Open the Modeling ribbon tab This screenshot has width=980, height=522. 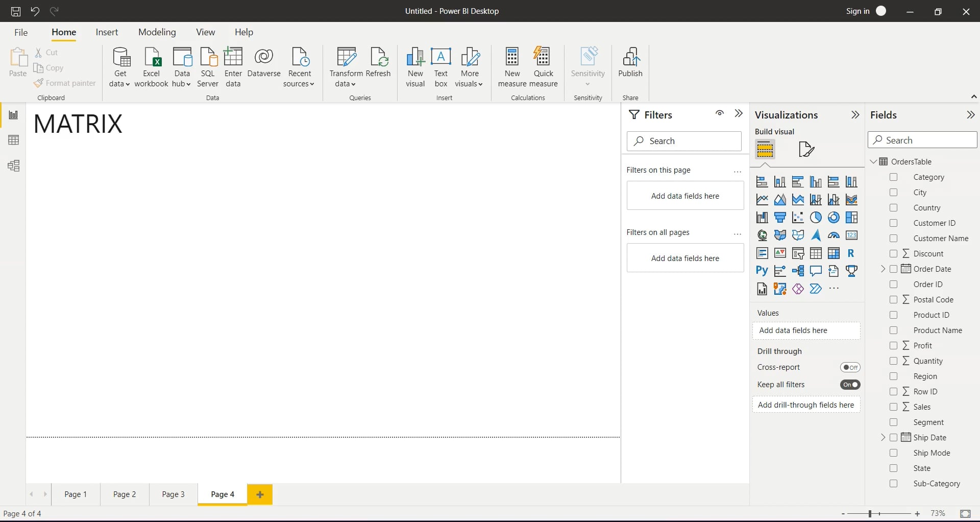[x=157, y=32]
